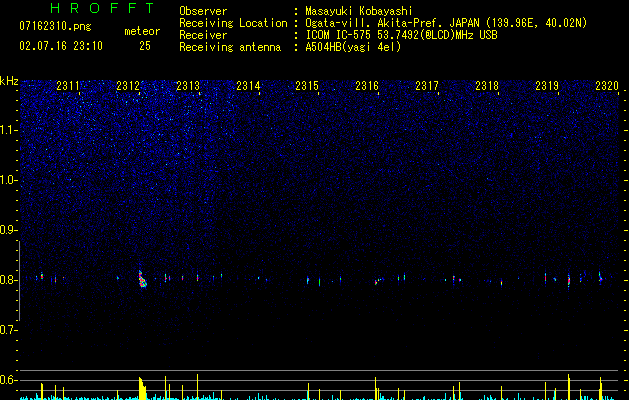Click the 2313 time marker

(188, 86)
